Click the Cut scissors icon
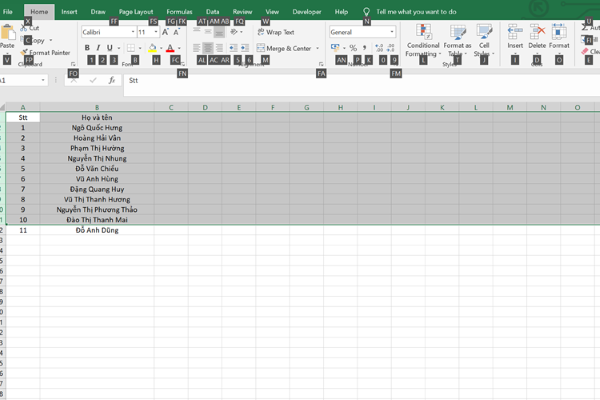600x400 pixels. (x=26, y=28)
